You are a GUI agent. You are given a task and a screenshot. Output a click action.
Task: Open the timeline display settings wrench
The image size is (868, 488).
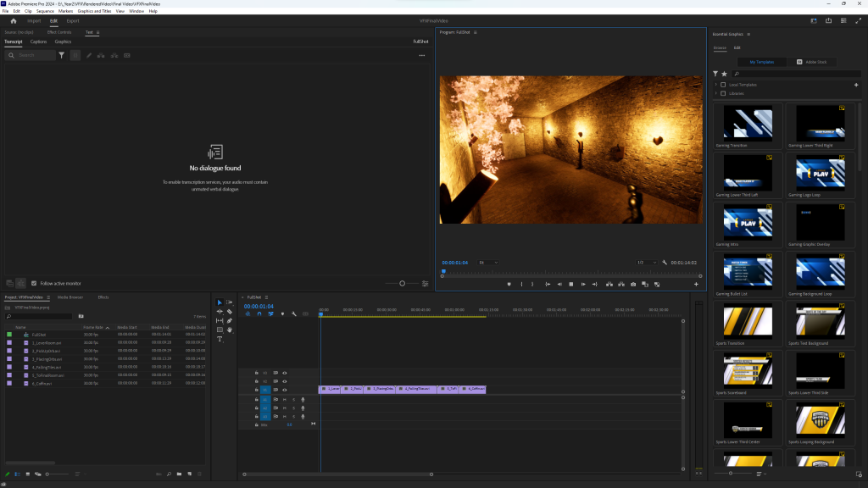pos(293,313)
